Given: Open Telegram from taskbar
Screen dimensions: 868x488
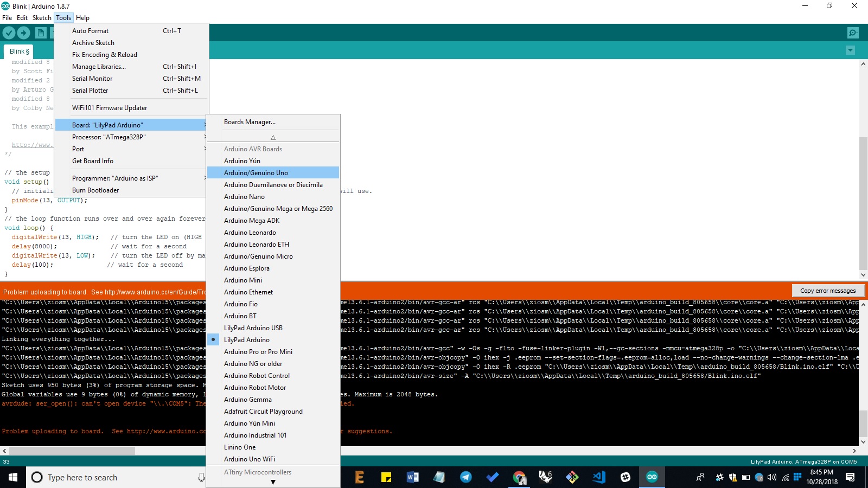Looking at the screenshot, I should [466, 477].
